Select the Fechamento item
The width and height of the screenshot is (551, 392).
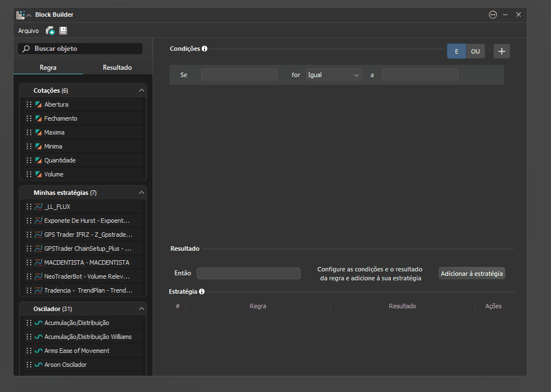(x=84, y=118)
